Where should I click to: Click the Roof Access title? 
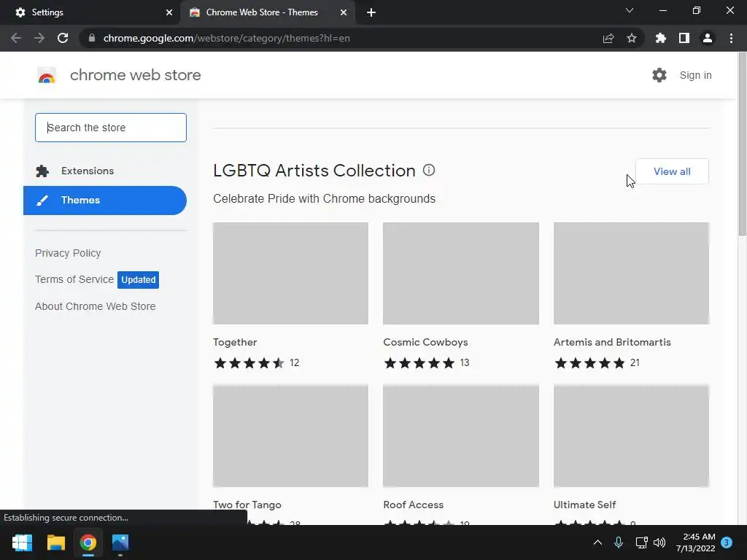[x=413, y=505]
